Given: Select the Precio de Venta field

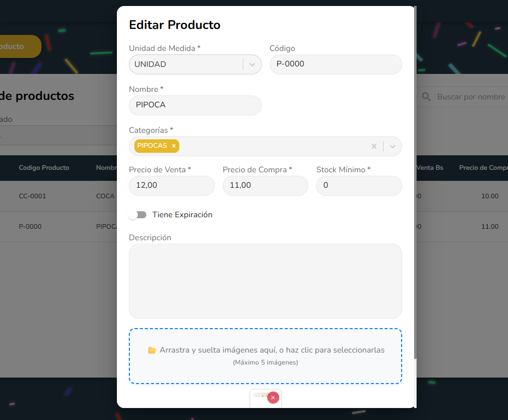Looking at the screenshot, I should point(171,186).
